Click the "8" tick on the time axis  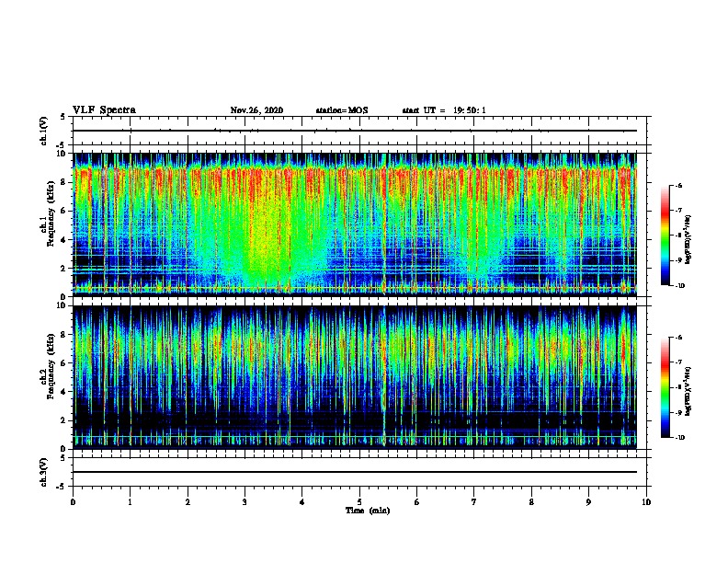(531, 502)
